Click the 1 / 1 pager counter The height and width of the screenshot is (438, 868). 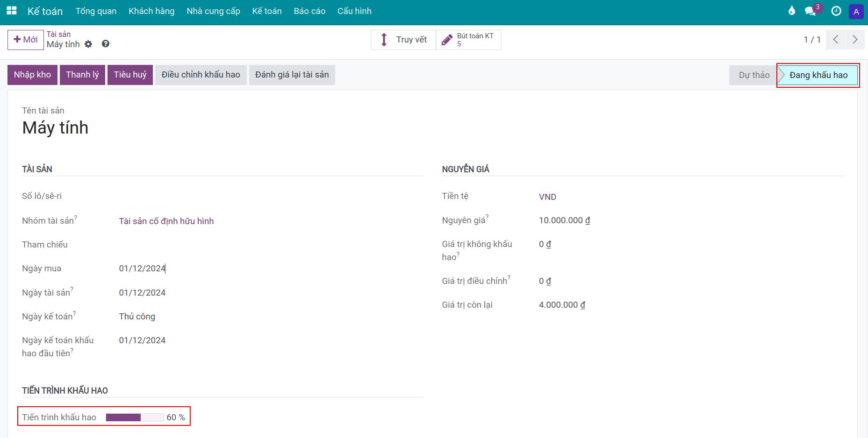pos(812,40)
